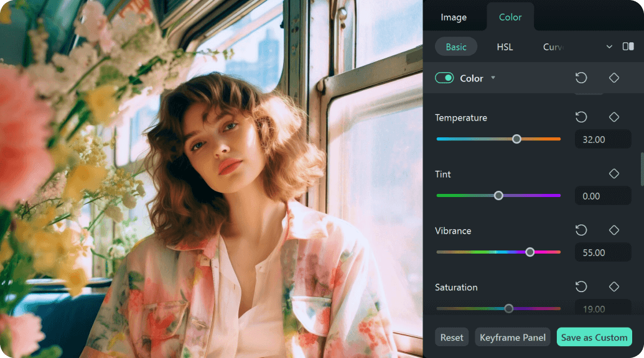The height and width of the screenshot is (358, 644).
Task: Add a keyframe for the Color section
Action: [614, 78]
